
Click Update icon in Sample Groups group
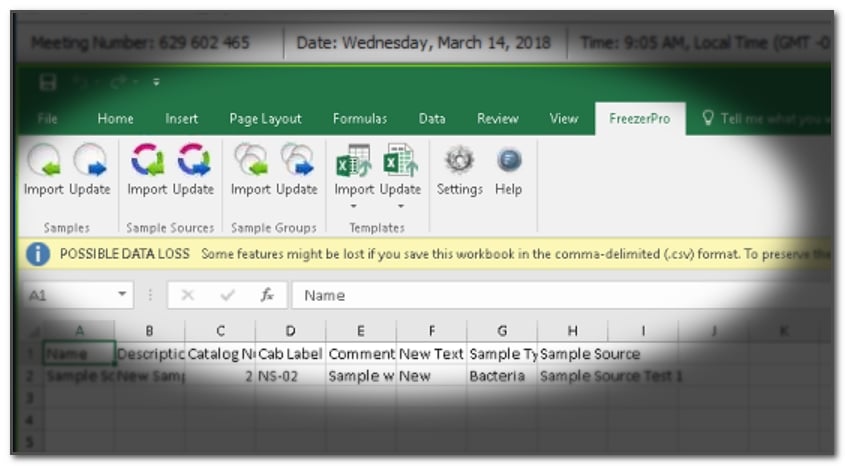(x=297, y=160)
